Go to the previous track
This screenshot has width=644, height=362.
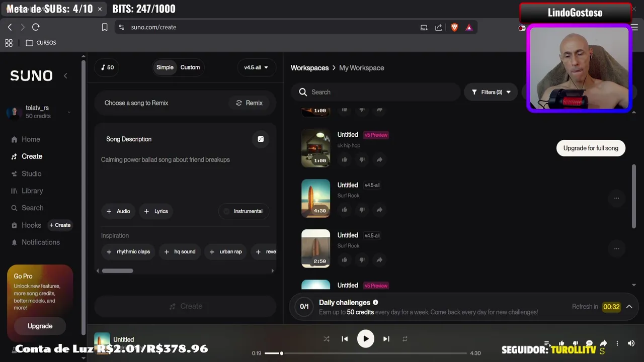345,339
